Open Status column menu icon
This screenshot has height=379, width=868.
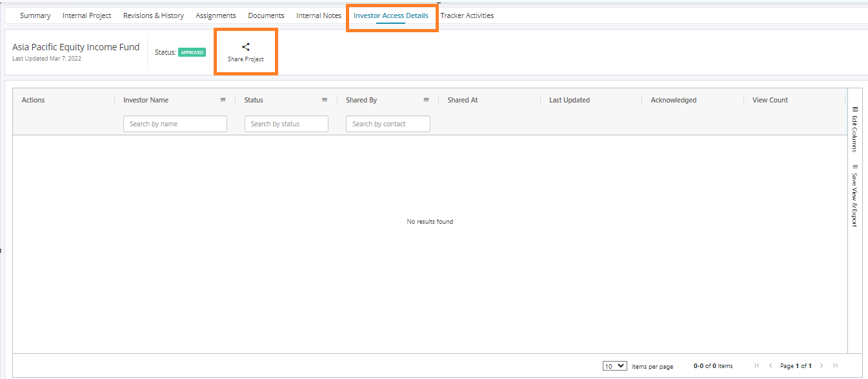click(325, 100)
